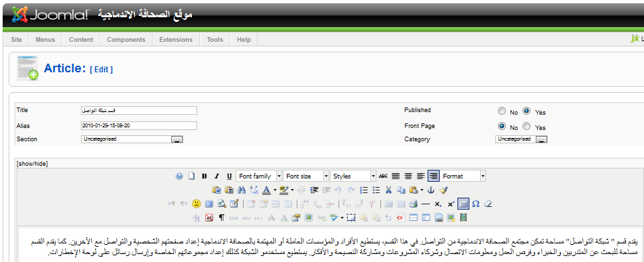Click the scissors Cut icon

pyautogui.click(x=388, y=190)
